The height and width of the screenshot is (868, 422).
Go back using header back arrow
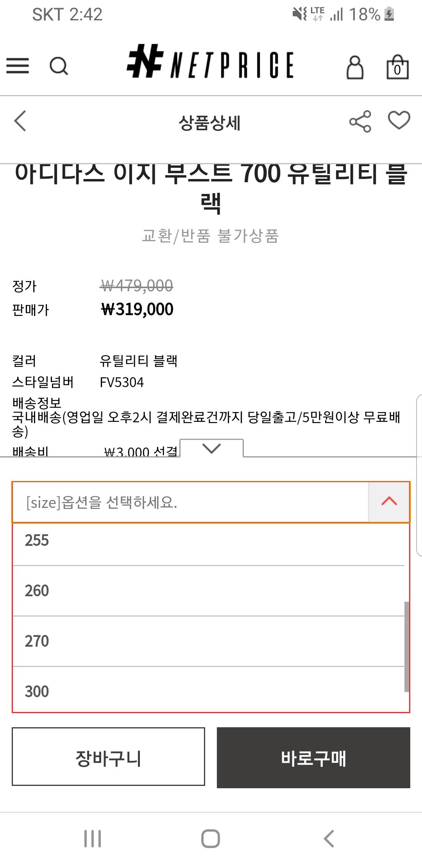[20, 121]
